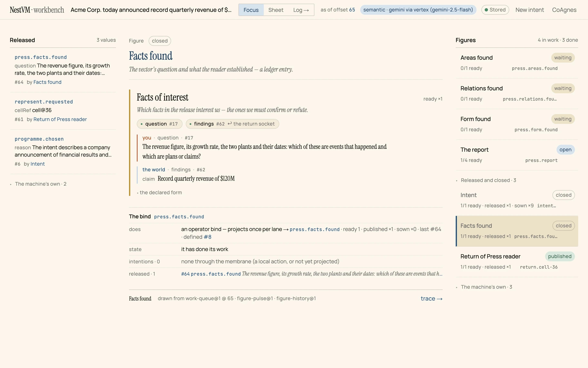Open the trace link

(x=432, y=299)
